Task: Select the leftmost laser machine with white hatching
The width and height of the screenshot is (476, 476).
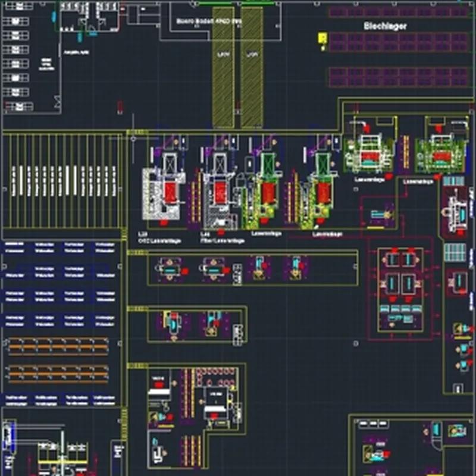Action: pyautogui.click(x=164, y=193)
